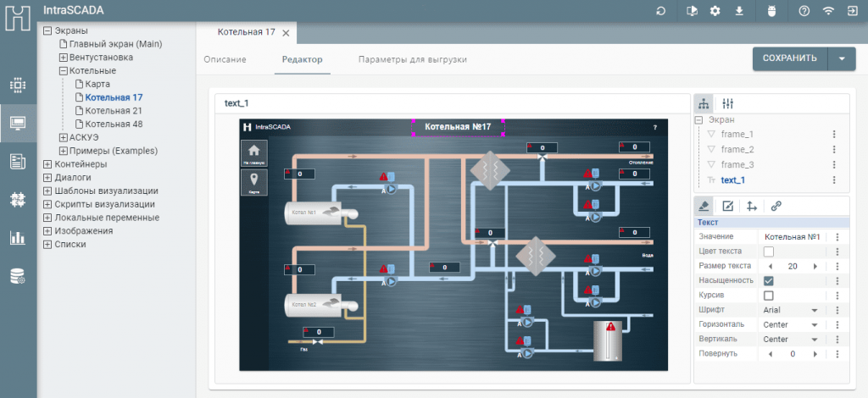Expand the Примеры (Examples) node

[x=63, y=151]
